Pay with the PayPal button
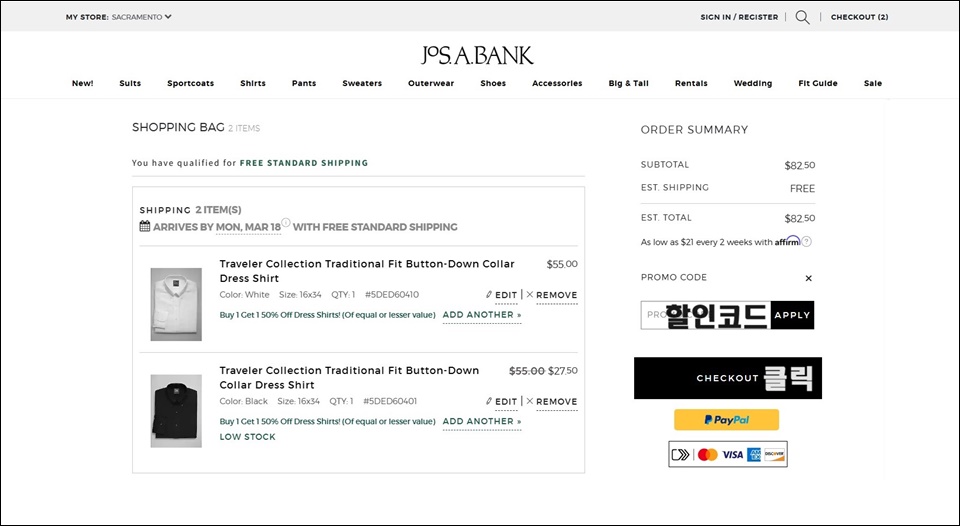The height and width of the screenshot is (526, 960). 727,420
